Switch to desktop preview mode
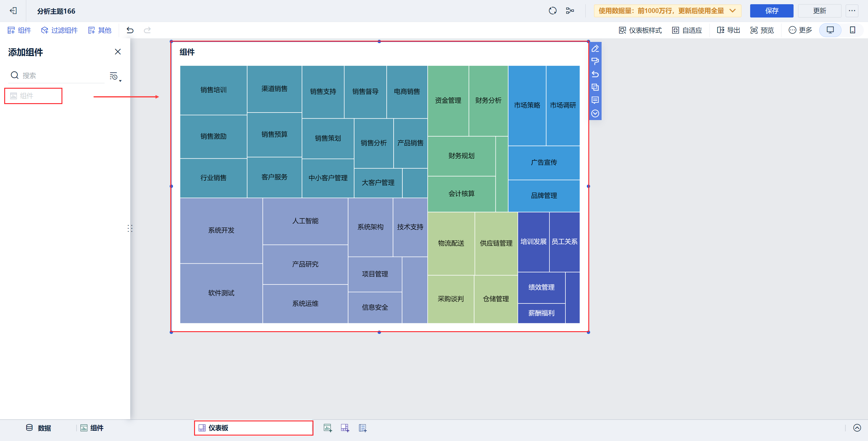The image size is (868, 441). 830,30
